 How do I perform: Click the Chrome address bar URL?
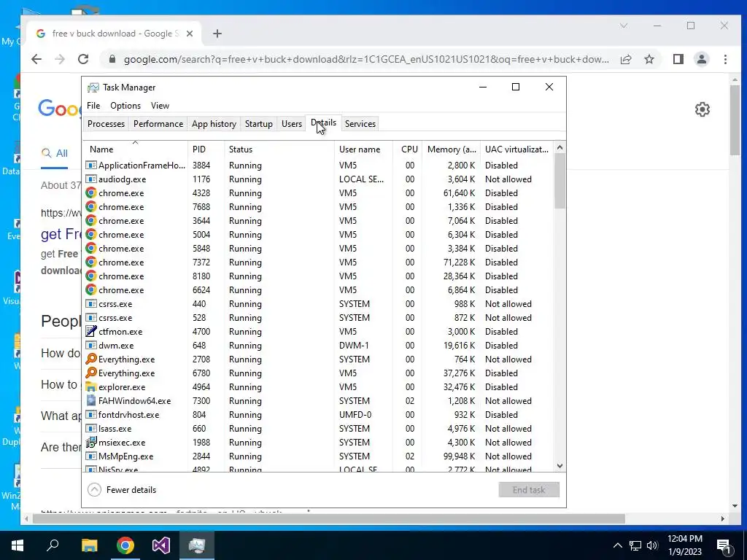[x=366, y=59]
